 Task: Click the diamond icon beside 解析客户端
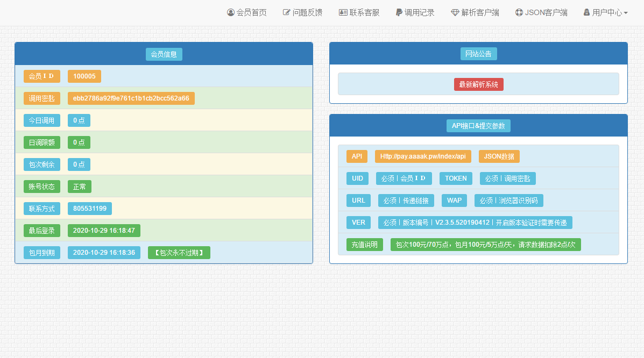point(455,12)
